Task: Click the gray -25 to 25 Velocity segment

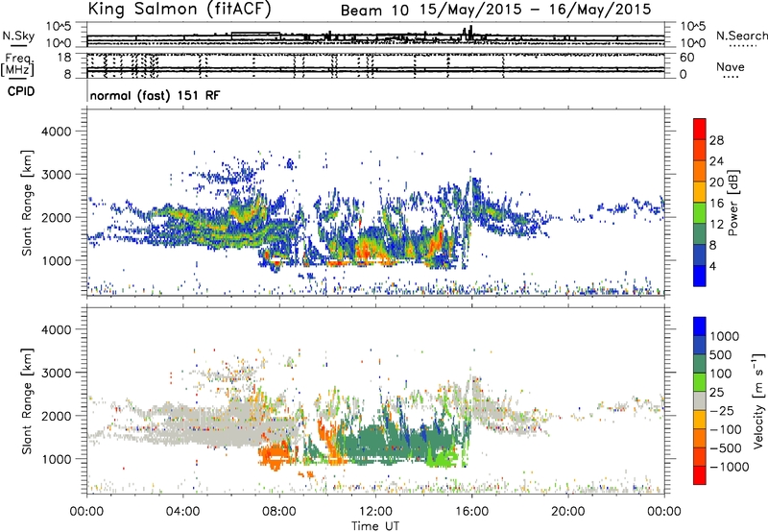Action: point(700,400)
